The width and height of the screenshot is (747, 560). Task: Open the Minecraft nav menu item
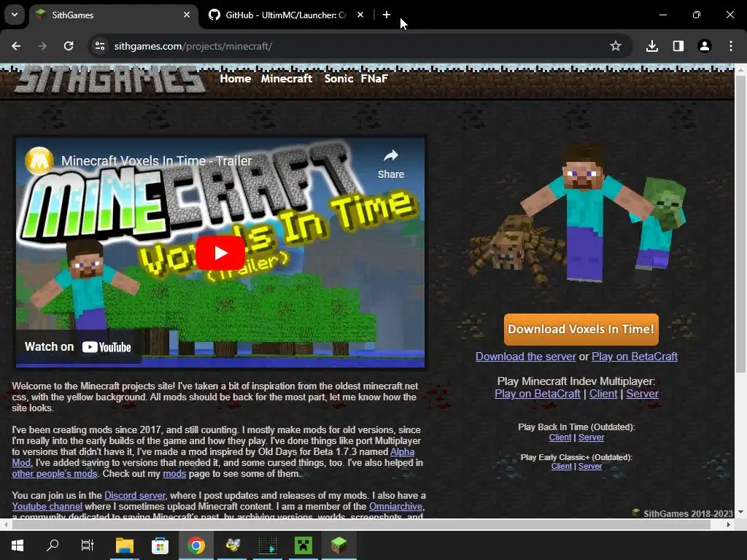[286, 79]
